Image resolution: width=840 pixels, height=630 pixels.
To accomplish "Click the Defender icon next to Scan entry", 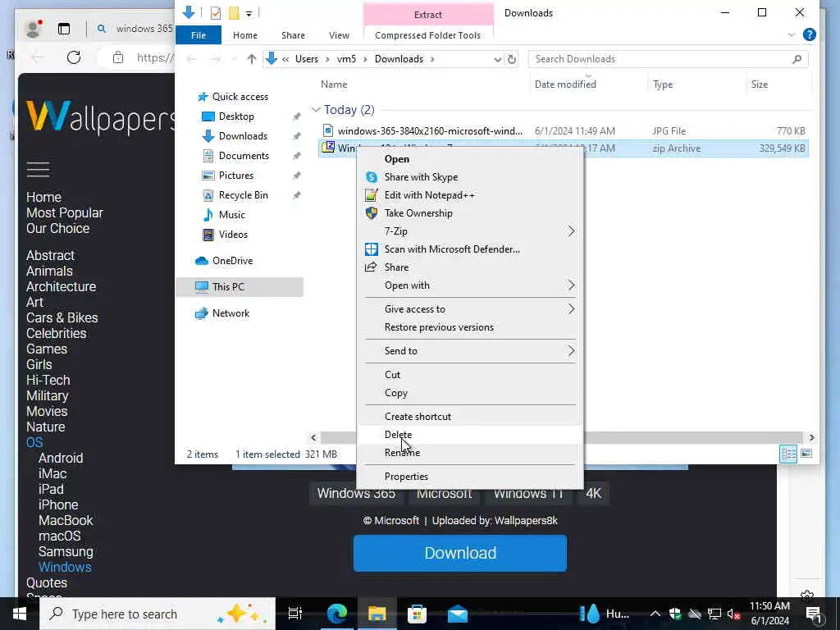I will [372, 249].
